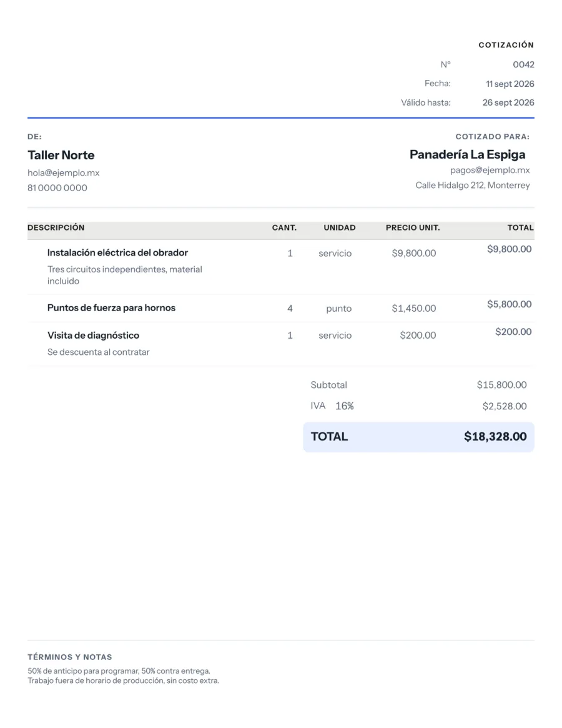Click the address Calle Hidalgo 212, Monterrey

(473, 185)
